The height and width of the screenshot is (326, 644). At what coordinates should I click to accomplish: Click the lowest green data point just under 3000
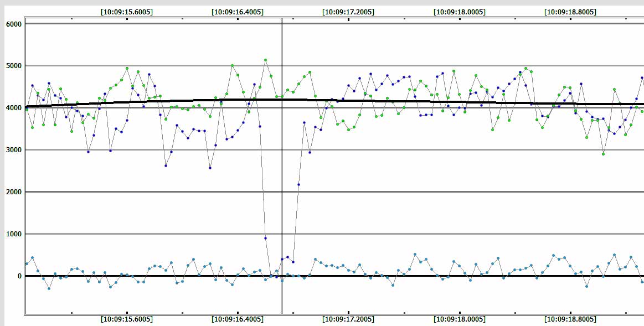click(x=604, y=154)
